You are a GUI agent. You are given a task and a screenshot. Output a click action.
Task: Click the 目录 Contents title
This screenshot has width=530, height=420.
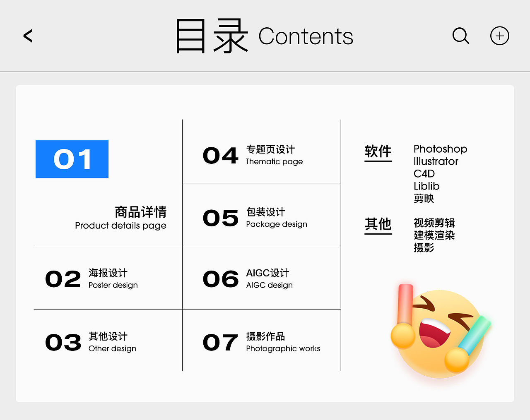click(265, 36)
